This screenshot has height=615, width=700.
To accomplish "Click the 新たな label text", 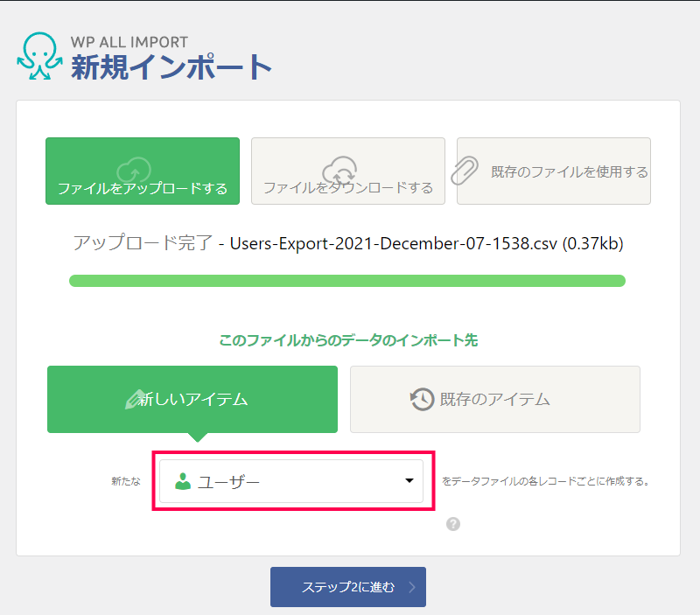I will pos(126,481).
